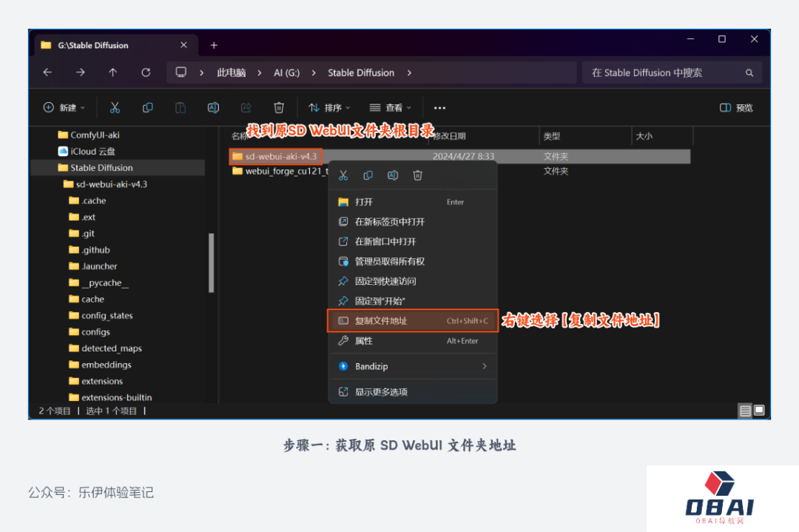Viewport: 799px width, 532px height.
Task: Open a new tab with the plus button
Action: 214,45
